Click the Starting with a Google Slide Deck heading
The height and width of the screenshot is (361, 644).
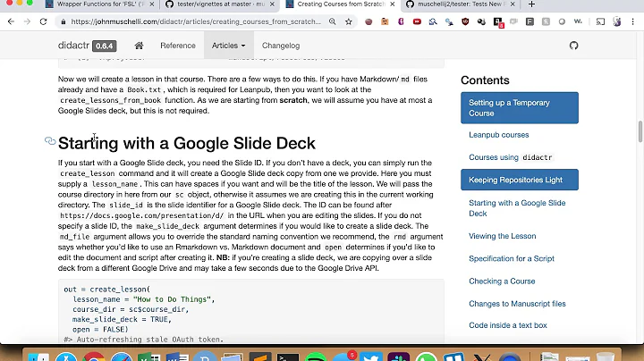[x=187, y=143]
